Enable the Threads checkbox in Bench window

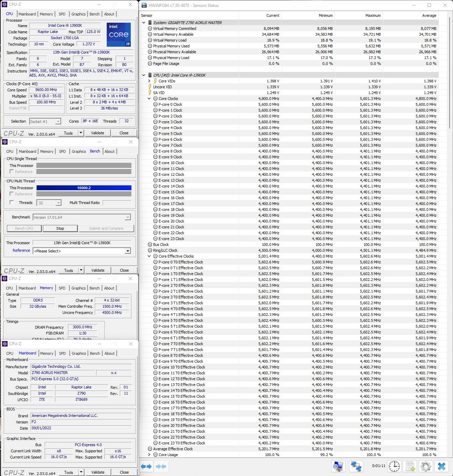coord(12,203)
